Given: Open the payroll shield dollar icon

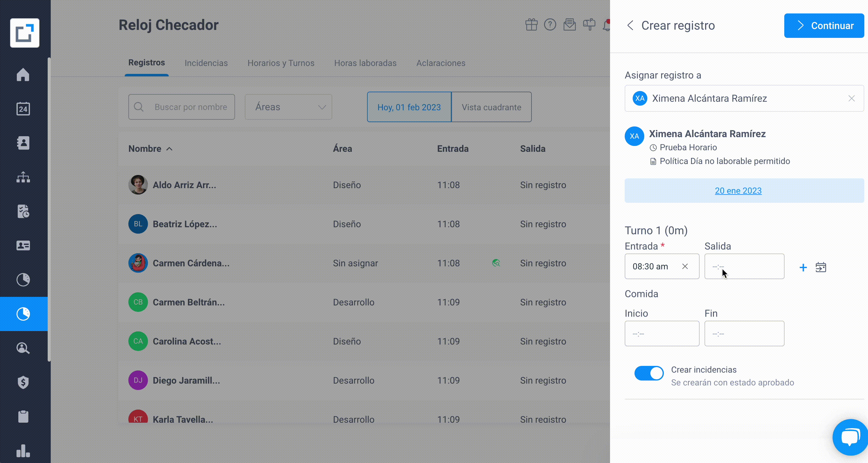Looking at the screenshot, I should tap(23, 382).
